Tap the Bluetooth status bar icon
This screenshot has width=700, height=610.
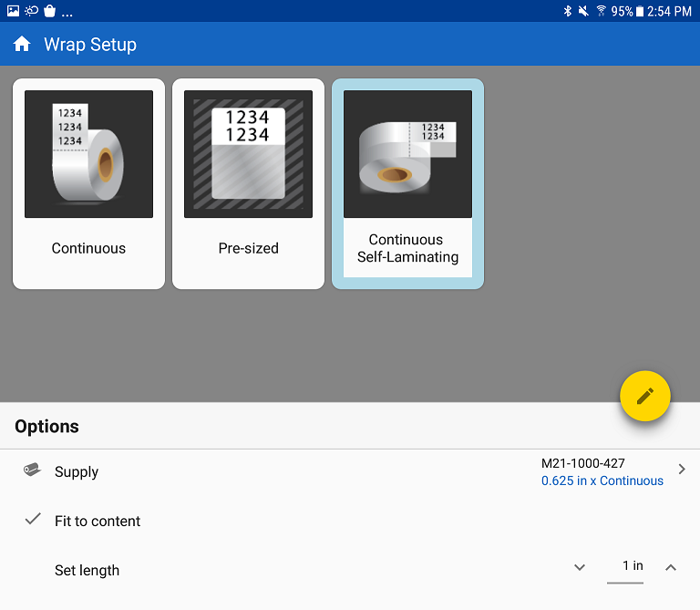568,11
